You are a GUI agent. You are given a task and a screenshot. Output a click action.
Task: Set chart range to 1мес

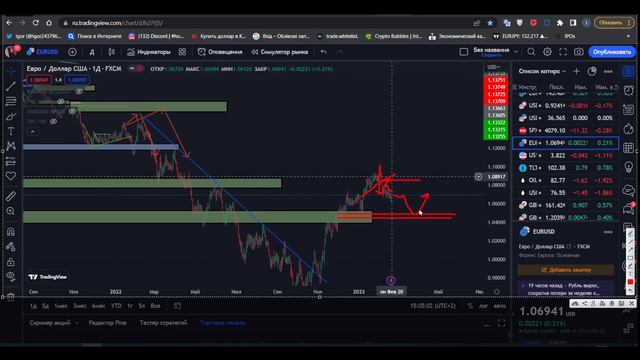pyautogui.click(x=61, y=306)
